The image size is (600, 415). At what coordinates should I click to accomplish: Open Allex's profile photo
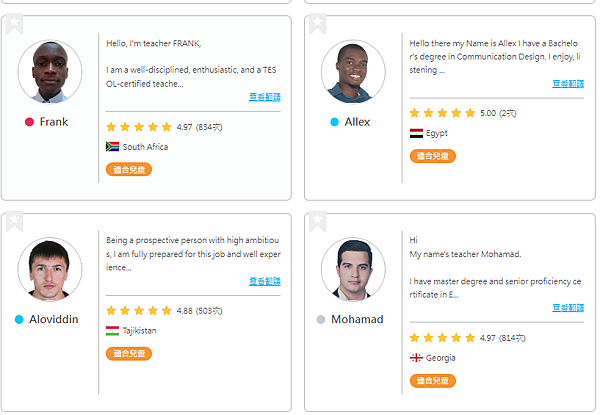[x=353, y=71]
